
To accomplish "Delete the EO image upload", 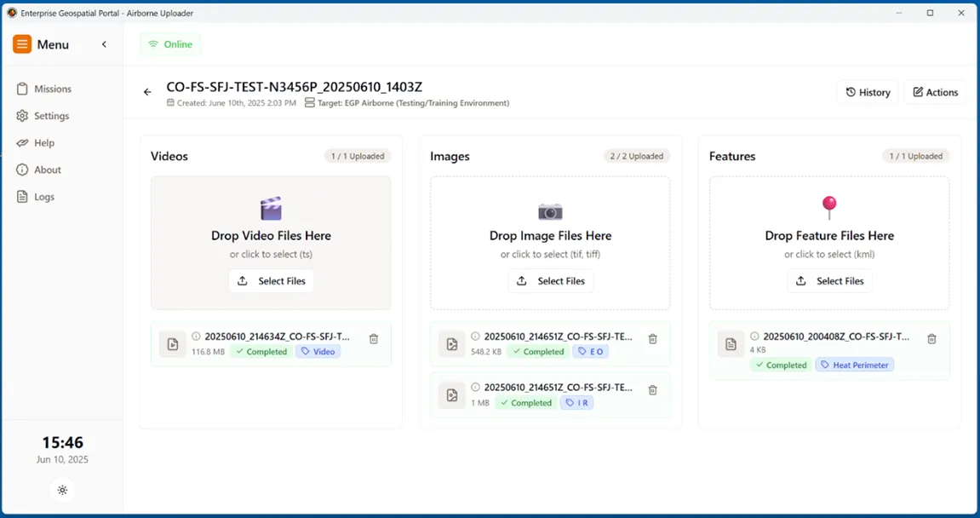I will click(x=652, y=338).
